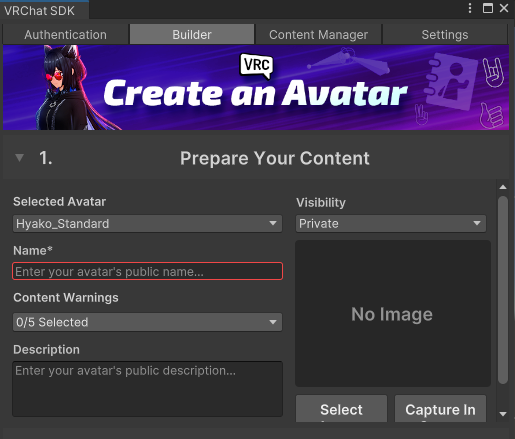Open the three-dot window options menu
Viewport: 515px width, 439px height.
point(470,8)
